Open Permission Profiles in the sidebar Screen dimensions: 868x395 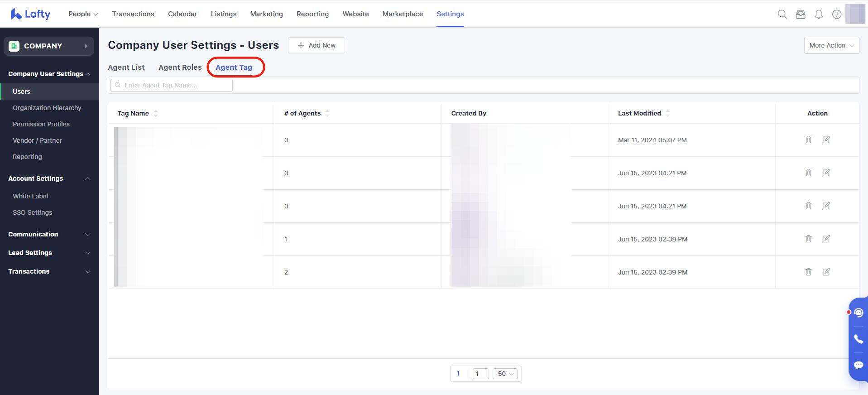tap(41, 124)
